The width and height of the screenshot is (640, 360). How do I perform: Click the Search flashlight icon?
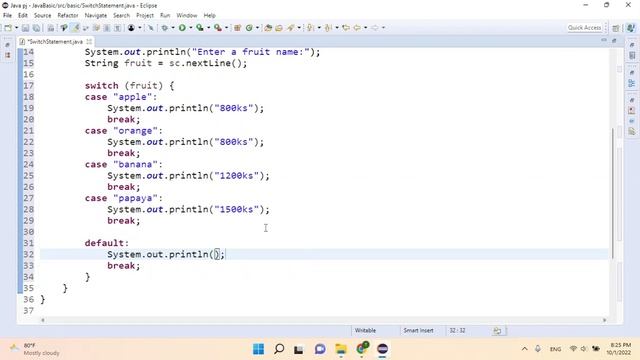tap(291, 28)
